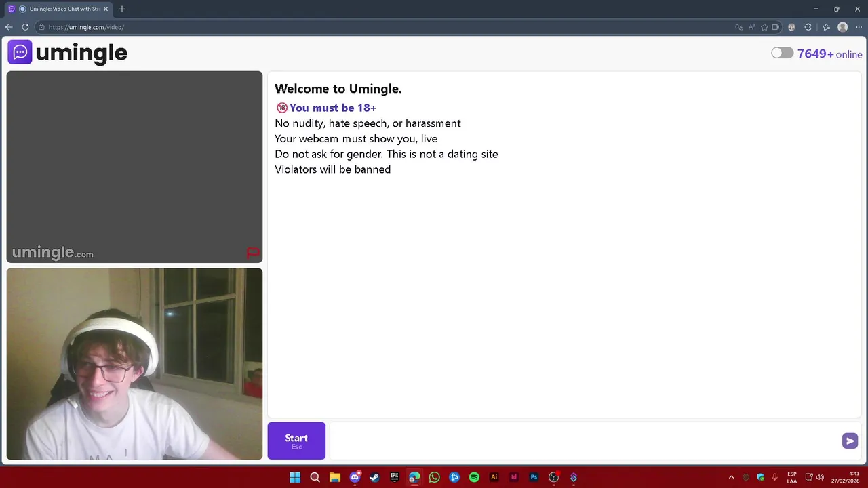Viewport: 868px width, 488px height.
Task: Add page to favorites with star icon
Action: 765,27
